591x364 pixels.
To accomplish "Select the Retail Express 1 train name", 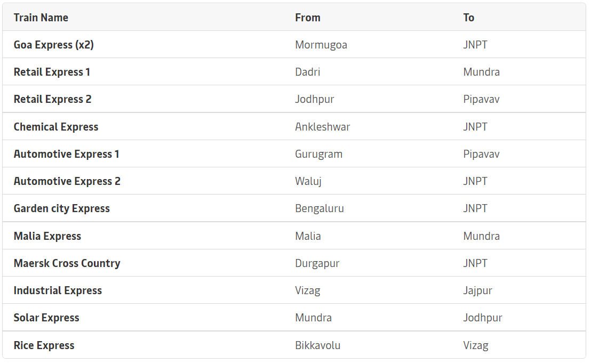I will (52, 72).
